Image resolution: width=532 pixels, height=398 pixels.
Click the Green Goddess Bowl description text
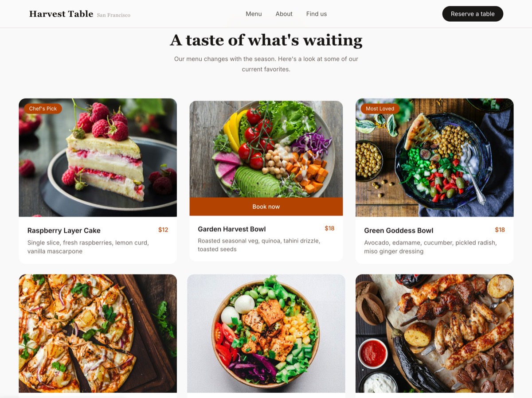pos(430,247)
